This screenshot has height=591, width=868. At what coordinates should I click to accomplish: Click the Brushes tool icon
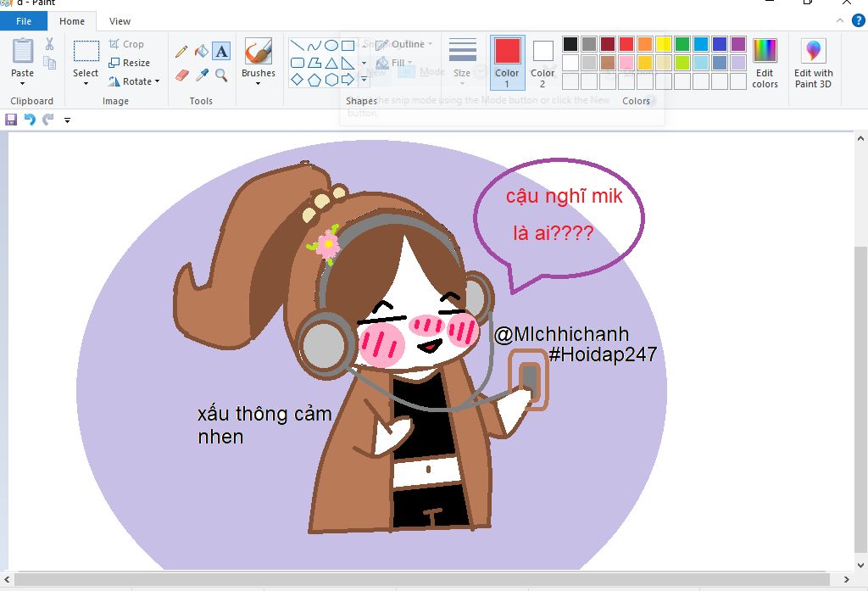pyautogui.click(x=258, y=51)
